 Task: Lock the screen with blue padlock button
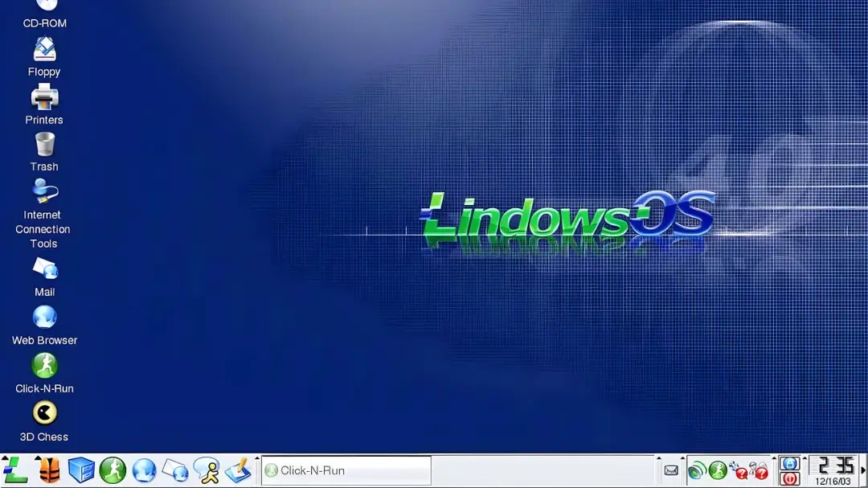tap(789, 463)
